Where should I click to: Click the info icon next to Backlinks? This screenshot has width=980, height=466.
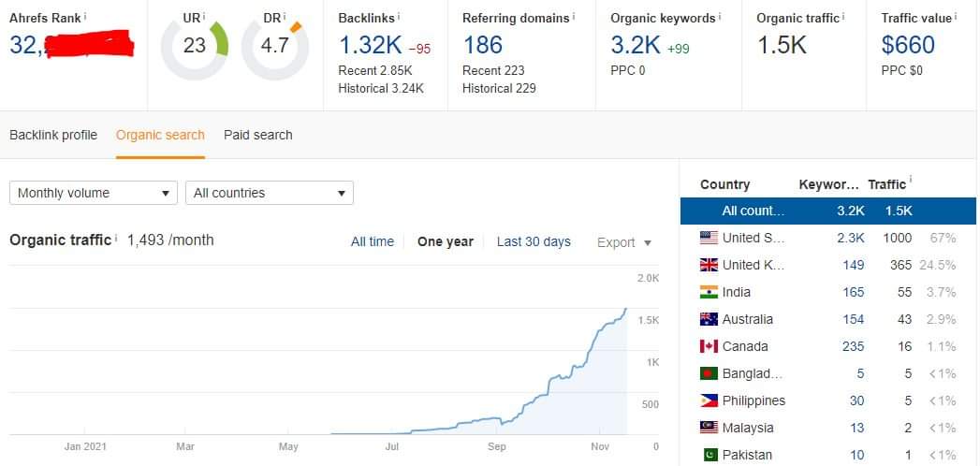(399, 16)
